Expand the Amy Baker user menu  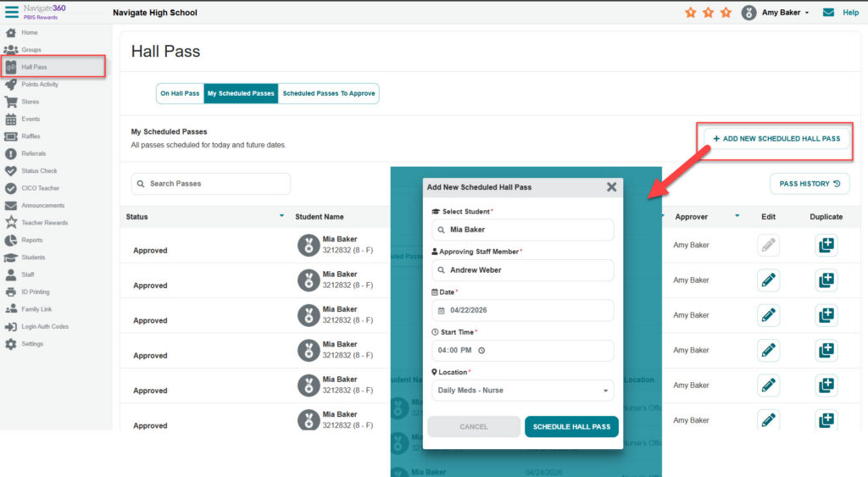(785, 13)
